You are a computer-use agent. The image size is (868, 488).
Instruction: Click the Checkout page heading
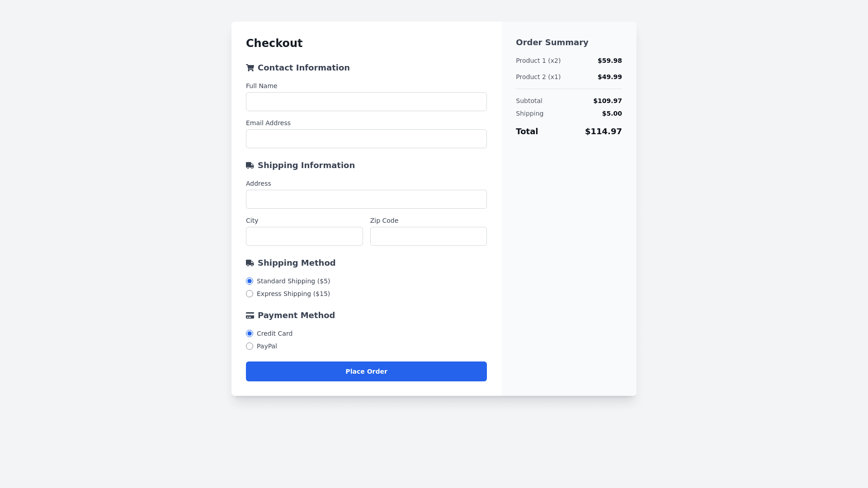[x=274, y=43]
